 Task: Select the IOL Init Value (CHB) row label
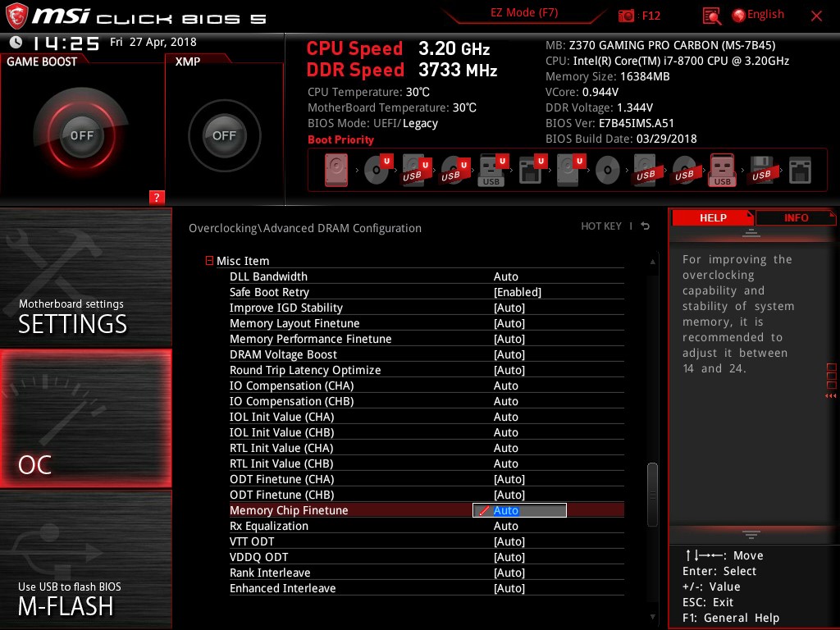pyautogui.click(x=282, y=433)
